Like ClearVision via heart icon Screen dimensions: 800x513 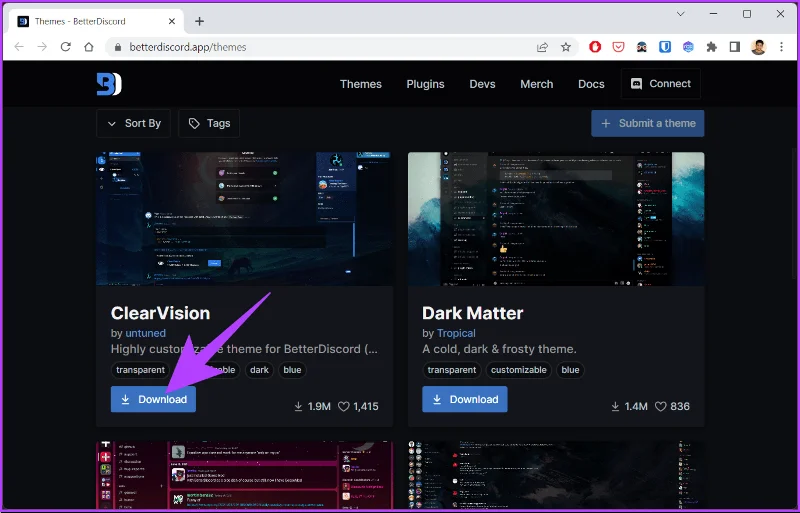(x=344, y=407)
